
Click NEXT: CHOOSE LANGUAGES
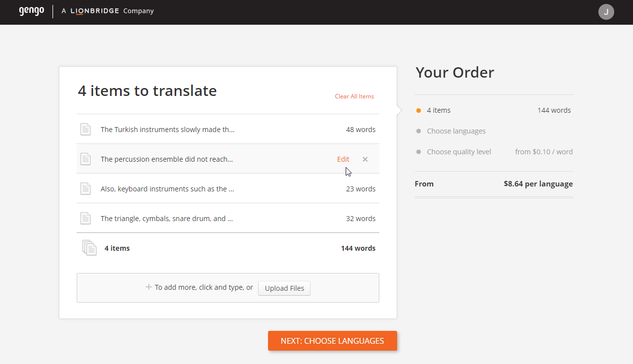coord(332,341)
